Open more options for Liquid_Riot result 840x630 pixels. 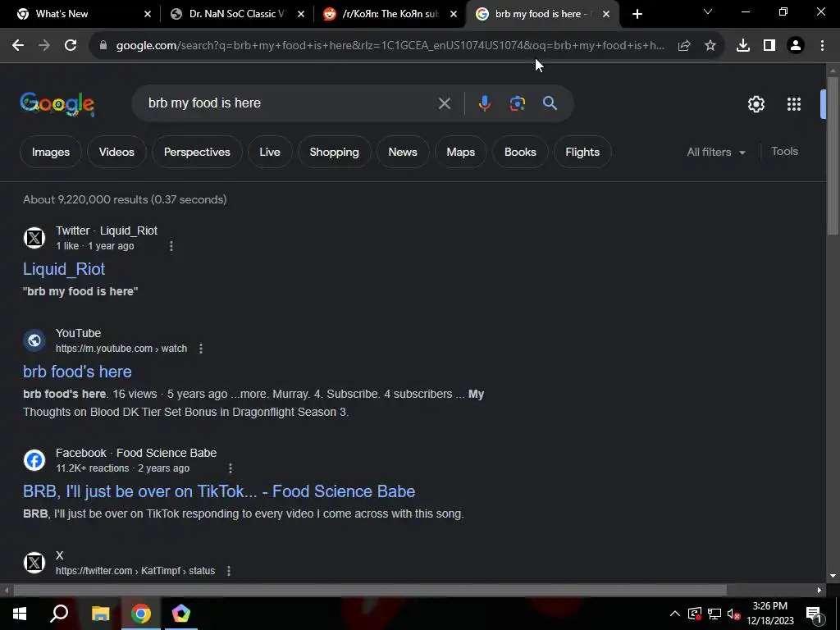point(171,246)
